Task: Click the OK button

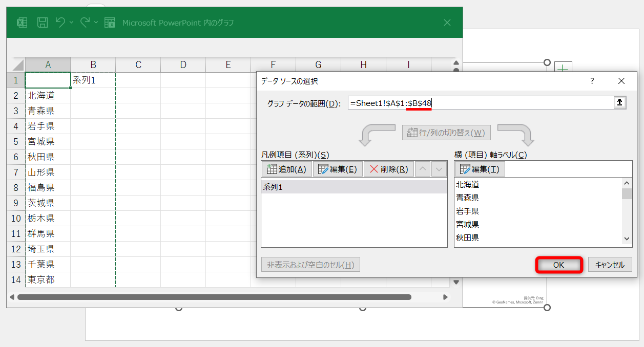Action: tap(559, 265)
